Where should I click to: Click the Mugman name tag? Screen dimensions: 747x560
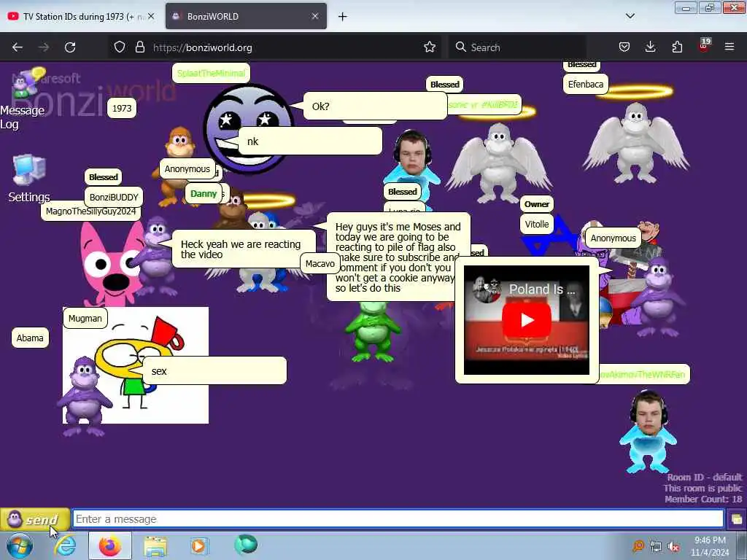tap(85, 319)
